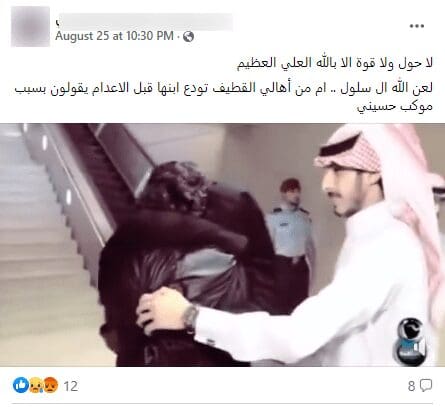Click the last caption line موكب حسيني
This screenshot has height=407, width=445.
[395, 106]
